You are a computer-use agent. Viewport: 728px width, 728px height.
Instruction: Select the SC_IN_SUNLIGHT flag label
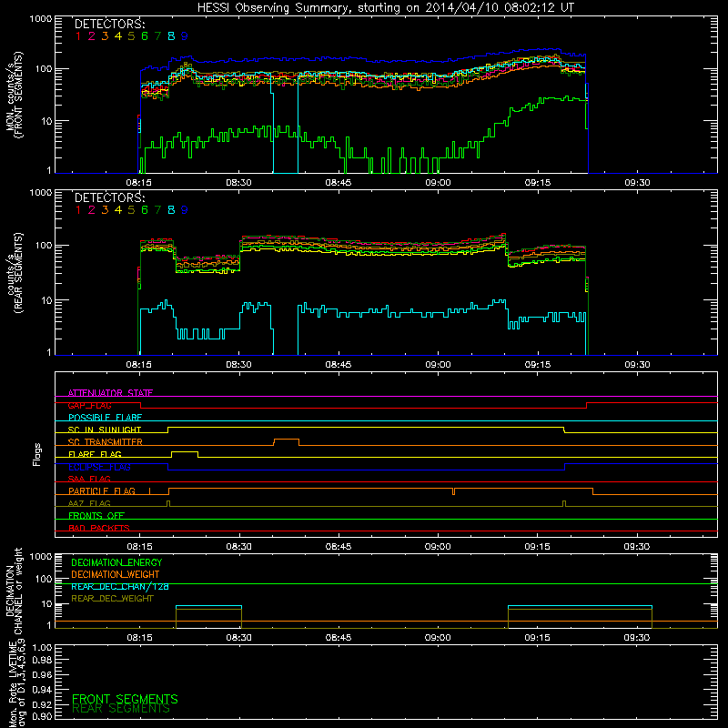tap(105, 430)
